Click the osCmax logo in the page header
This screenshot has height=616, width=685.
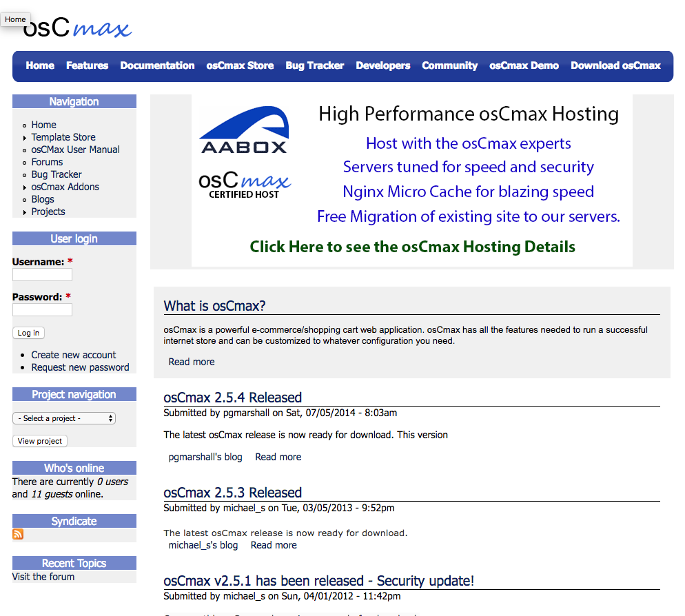click(x=77, y=27)
